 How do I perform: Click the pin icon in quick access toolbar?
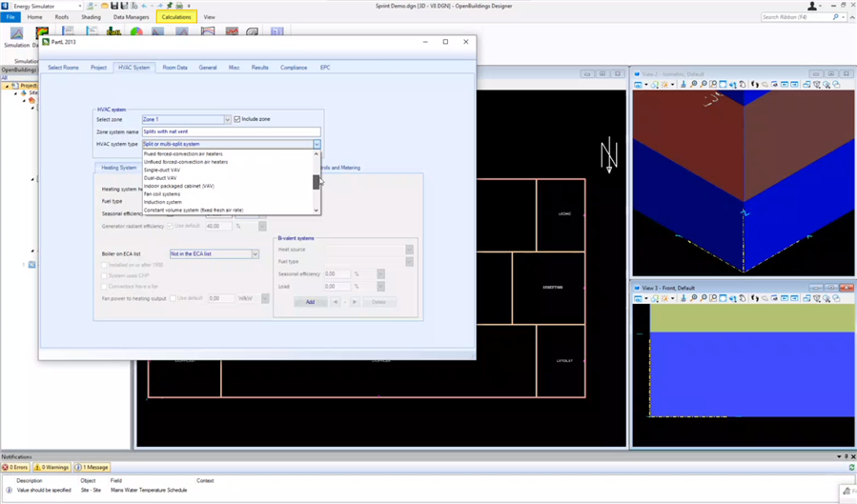coord(170,6)
